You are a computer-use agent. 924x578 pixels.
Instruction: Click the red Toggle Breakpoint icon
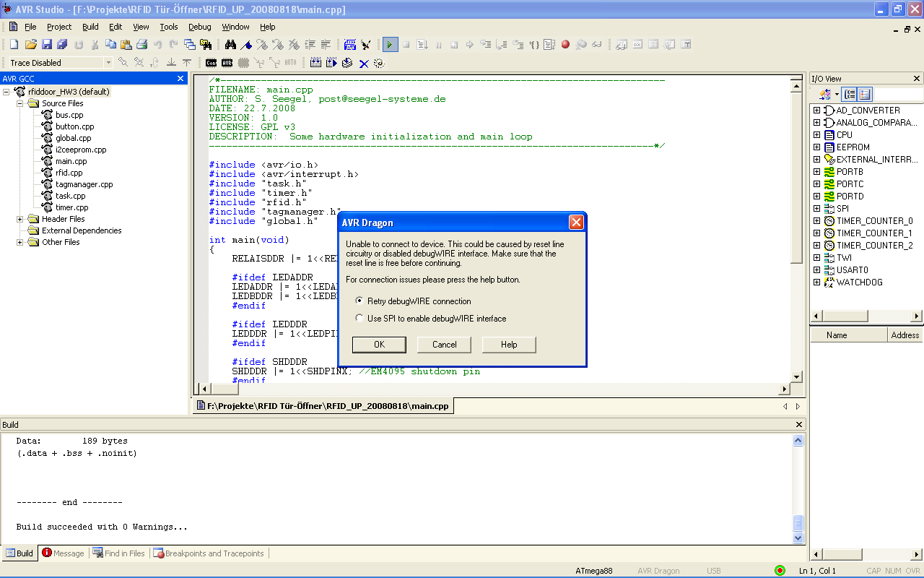point(565,45)
